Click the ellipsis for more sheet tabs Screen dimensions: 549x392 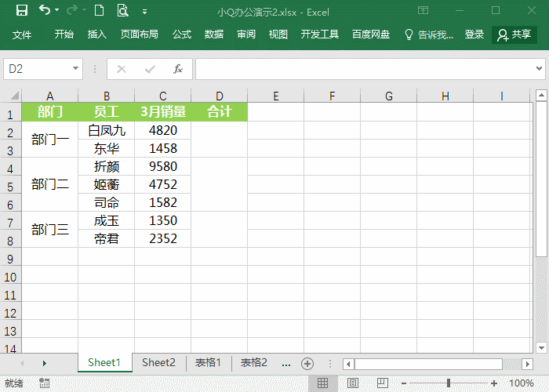click(286, 365)
